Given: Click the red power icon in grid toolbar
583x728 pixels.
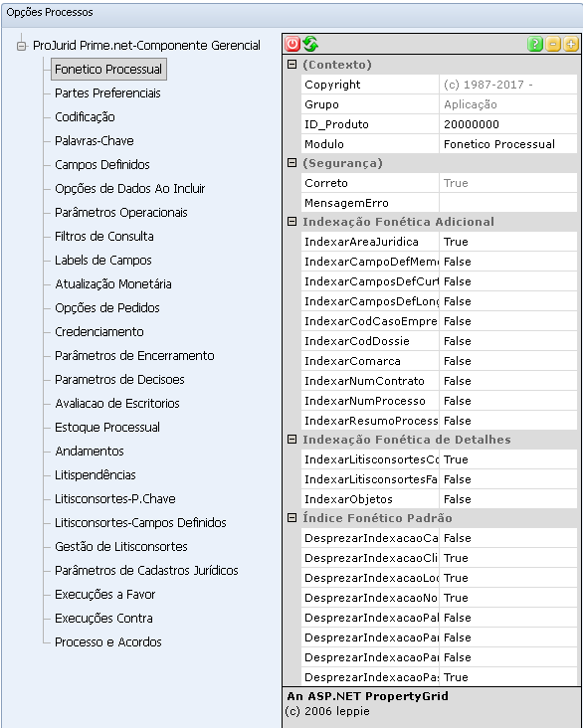Looking at the screenshot, I should 292,44.
